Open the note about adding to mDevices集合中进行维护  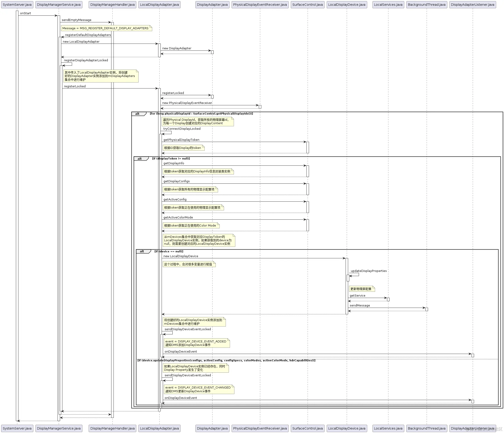tap(194, 322)
